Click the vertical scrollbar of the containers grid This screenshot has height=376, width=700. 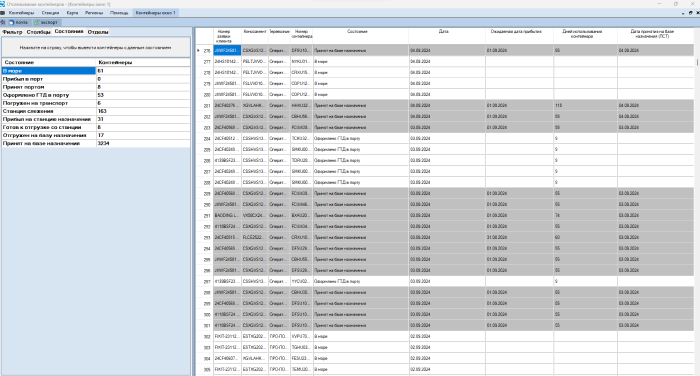coord(697,201)
